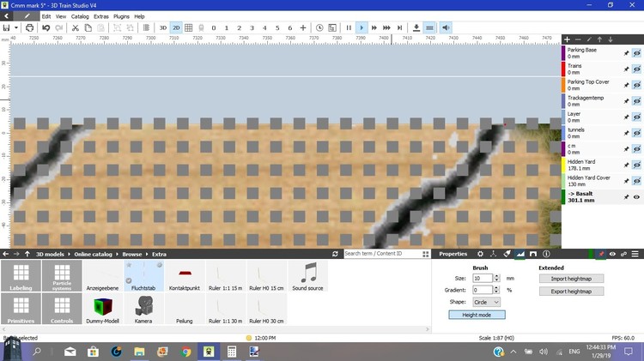The image size is (644, 361).
Task: Click the download arrow toolbar icon
Action: [x=416, y=28]
